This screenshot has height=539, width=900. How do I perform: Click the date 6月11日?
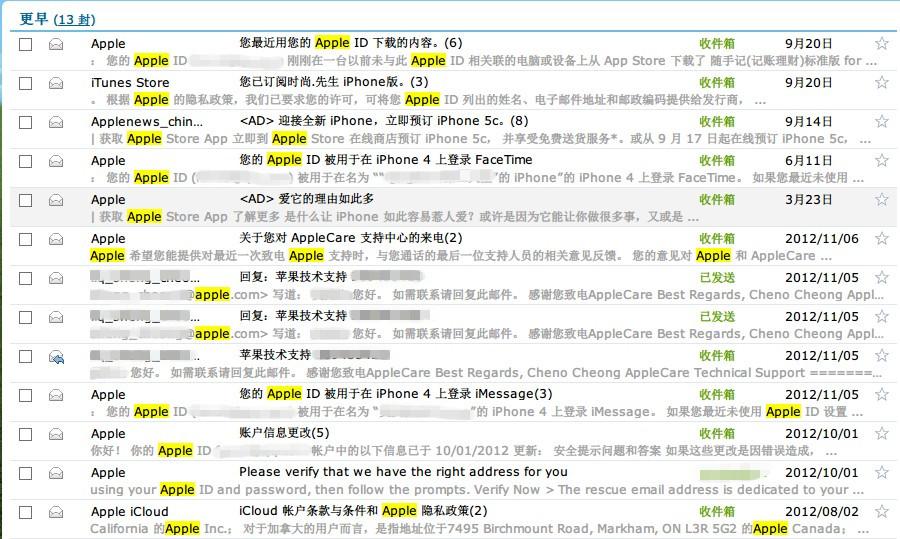pos(809,161)
